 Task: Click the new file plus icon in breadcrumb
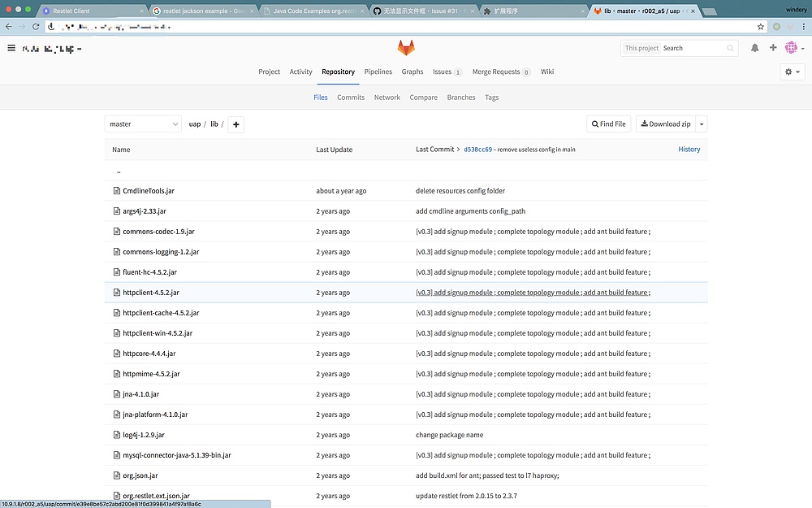pos(234,124)
